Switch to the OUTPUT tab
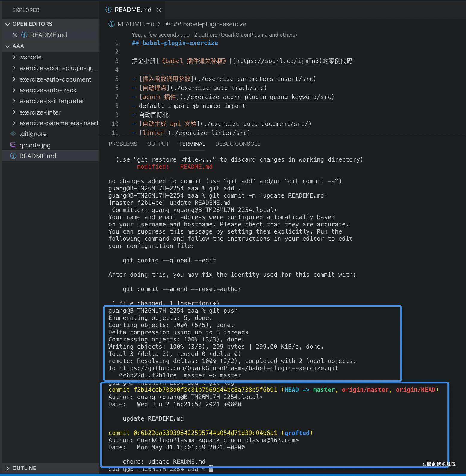This screenshot has width=466, height=476. (x=158, y=144)
